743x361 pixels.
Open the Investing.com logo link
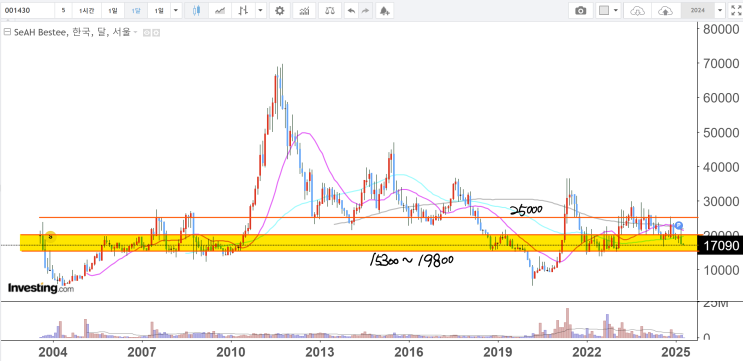[41, 288]
